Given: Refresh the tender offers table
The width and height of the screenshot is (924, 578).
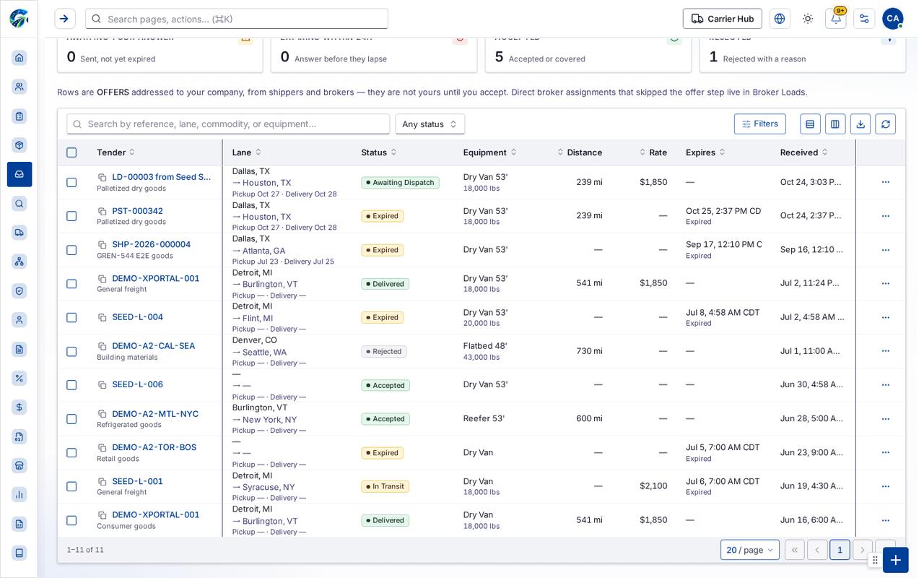Looking at the screenshot, I should [x=886, y=124].
